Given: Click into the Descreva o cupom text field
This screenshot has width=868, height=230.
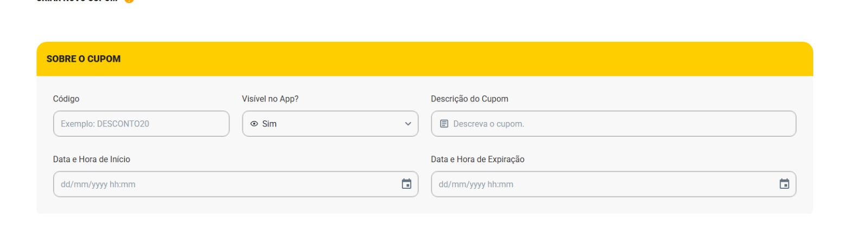Looking at the screenshot, I should pos(614,124).
